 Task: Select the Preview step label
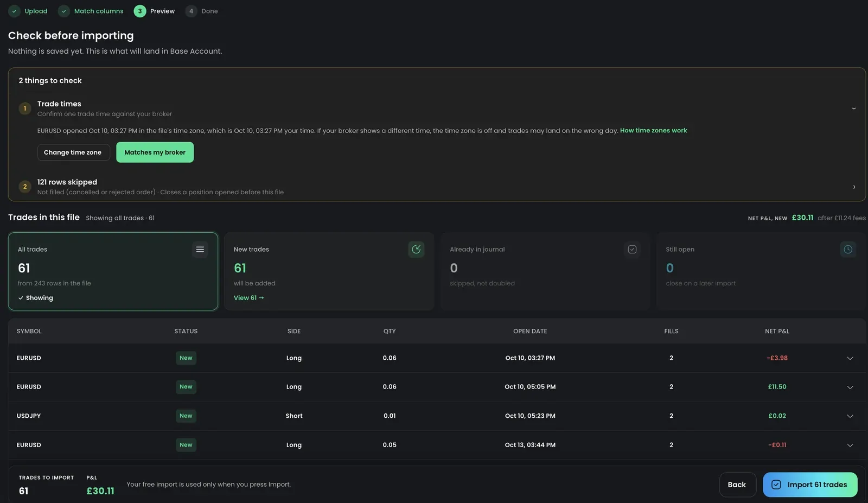click(x=162, y=11)
